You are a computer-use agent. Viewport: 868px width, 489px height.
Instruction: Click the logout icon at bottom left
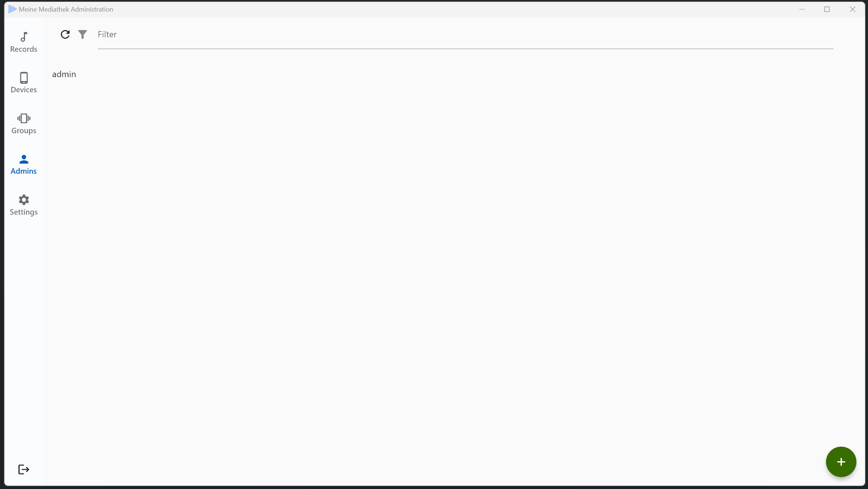coord(24,469)
